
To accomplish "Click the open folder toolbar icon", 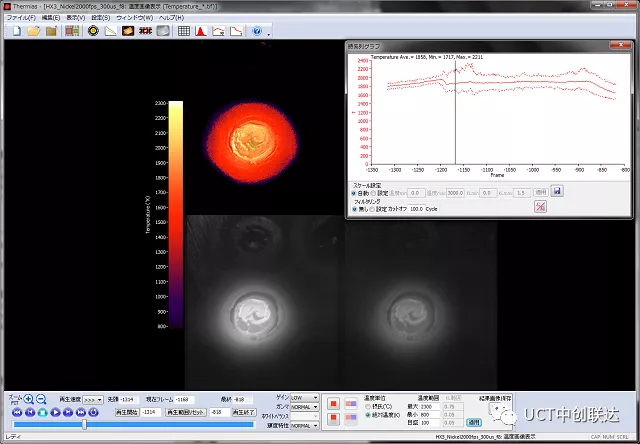I will coord(33,31).
